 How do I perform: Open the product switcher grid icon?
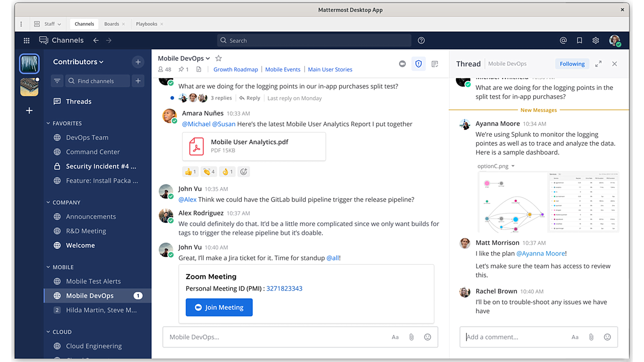click(27, 40)
